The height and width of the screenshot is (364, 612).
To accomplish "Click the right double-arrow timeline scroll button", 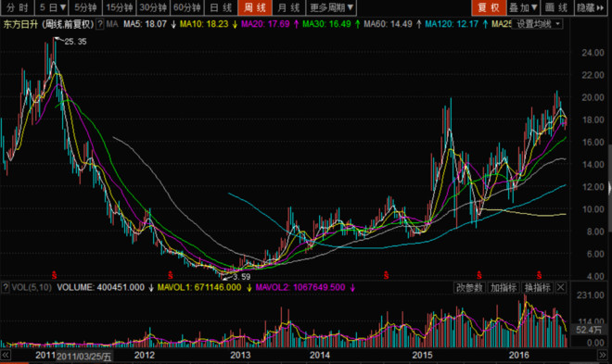I will point(603,355).
